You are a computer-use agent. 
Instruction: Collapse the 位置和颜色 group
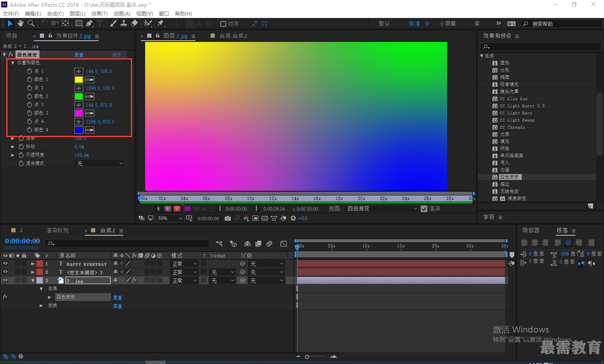click(13, 63)
